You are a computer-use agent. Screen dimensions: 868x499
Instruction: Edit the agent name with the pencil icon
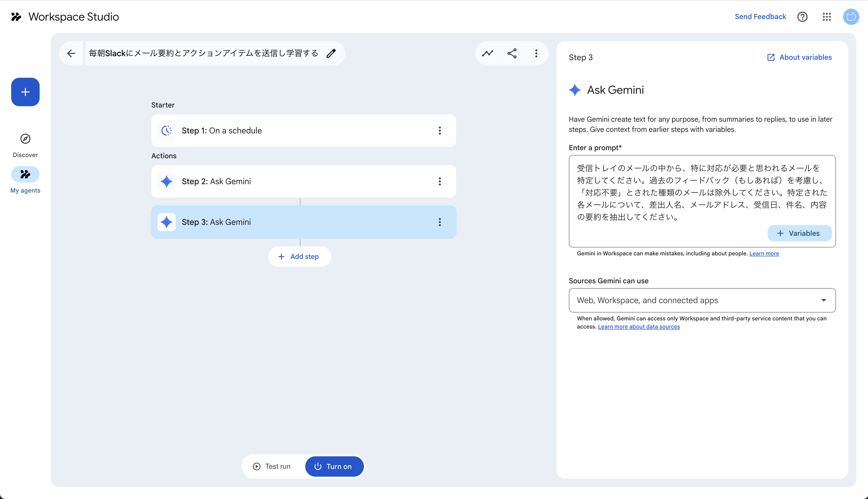click(x=331, y=53)
